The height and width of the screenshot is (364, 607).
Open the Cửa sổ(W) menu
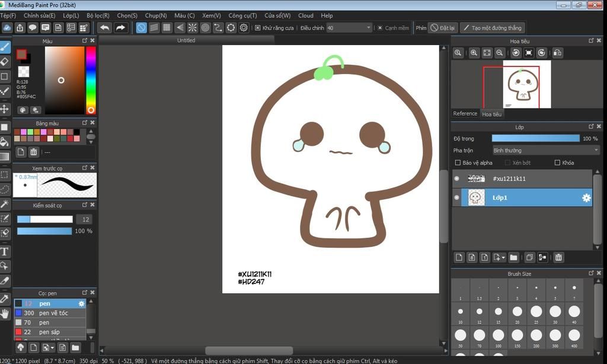(277, 15)
